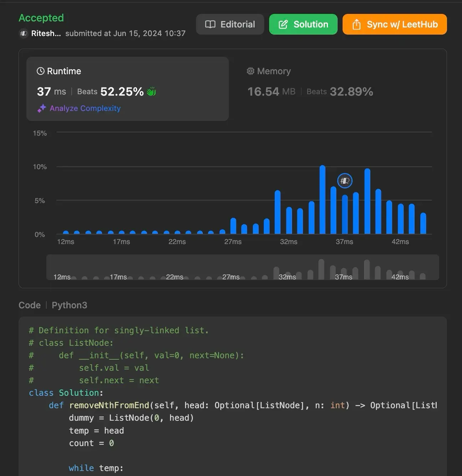This screenshot has width=462, height=476.
Task: Click the clock icon beside Runtime
Action: 40,71
